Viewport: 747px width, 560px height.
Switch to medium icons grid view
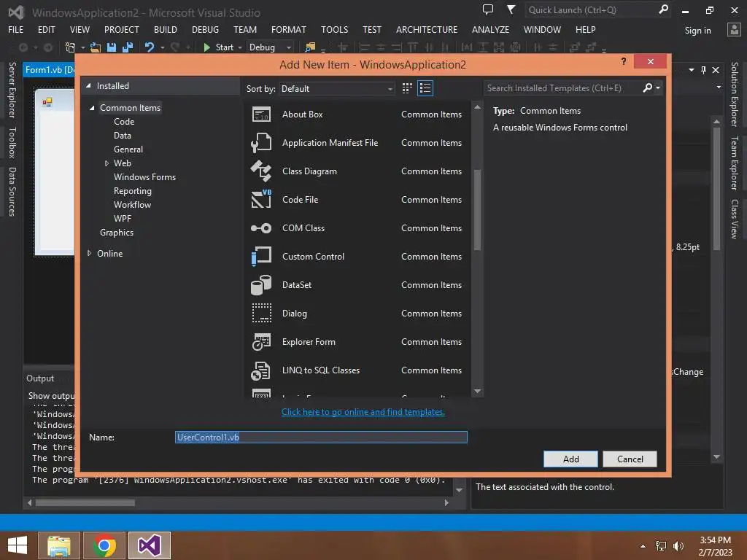pos(407,88)
